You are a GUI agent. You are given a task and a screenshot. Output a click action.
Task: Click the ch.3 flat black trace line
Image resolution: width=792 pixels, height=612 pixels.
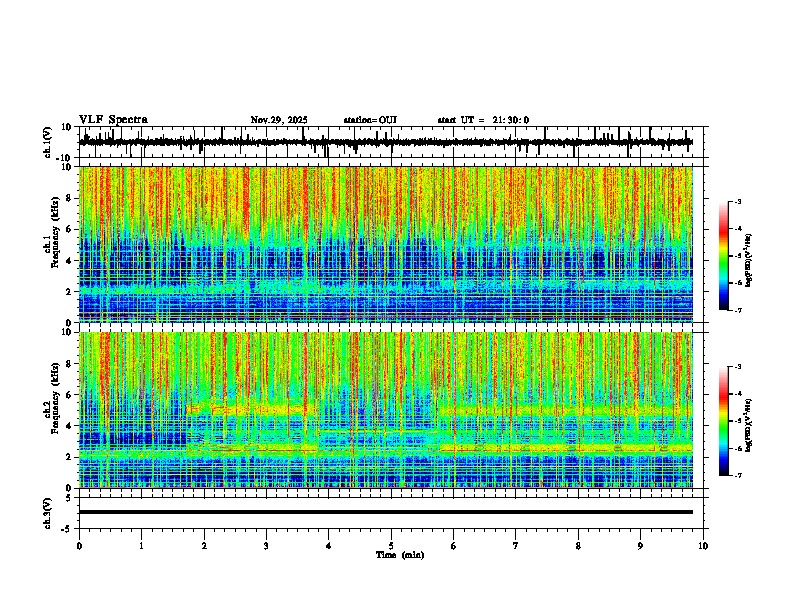(x=386, y=512)
